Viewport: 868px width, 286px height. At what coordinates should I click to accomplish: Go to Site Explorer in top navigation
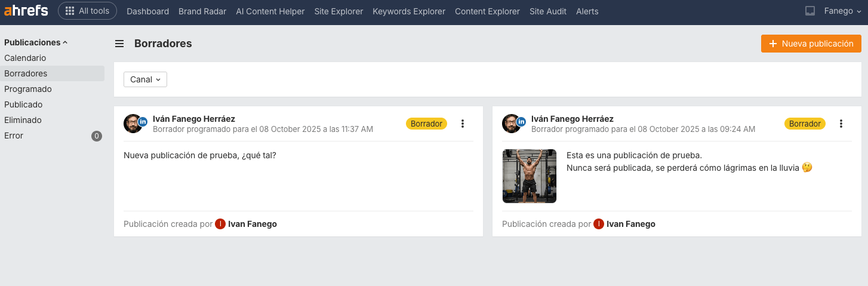click(338, 11)
